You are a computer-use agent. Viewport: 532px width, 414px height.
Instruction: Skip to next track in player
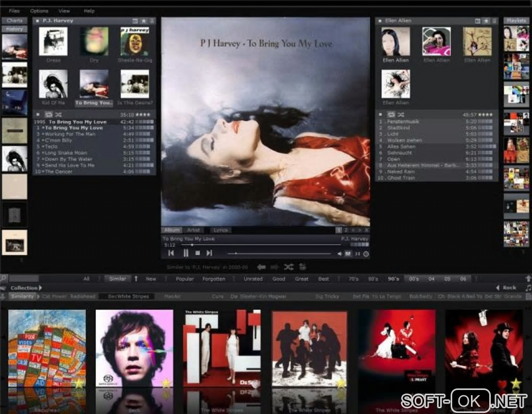209,253
